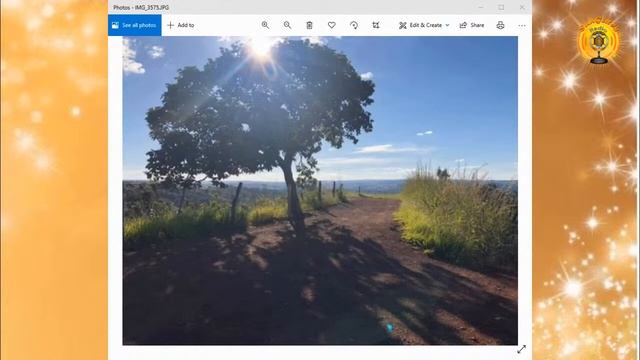Zoom in on the photo
This screenshot has width=640, height=360.
pyautogui.click(x=265, y=25)
